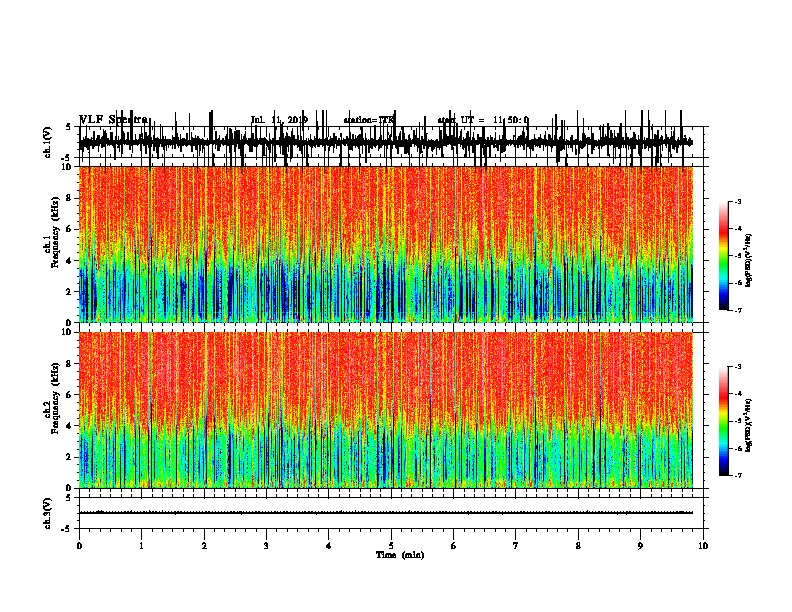The width and height of the screenshot is (792, 612).
Task: Click the 'Time (min)' x-axis label
Action: tap(400, 555)
